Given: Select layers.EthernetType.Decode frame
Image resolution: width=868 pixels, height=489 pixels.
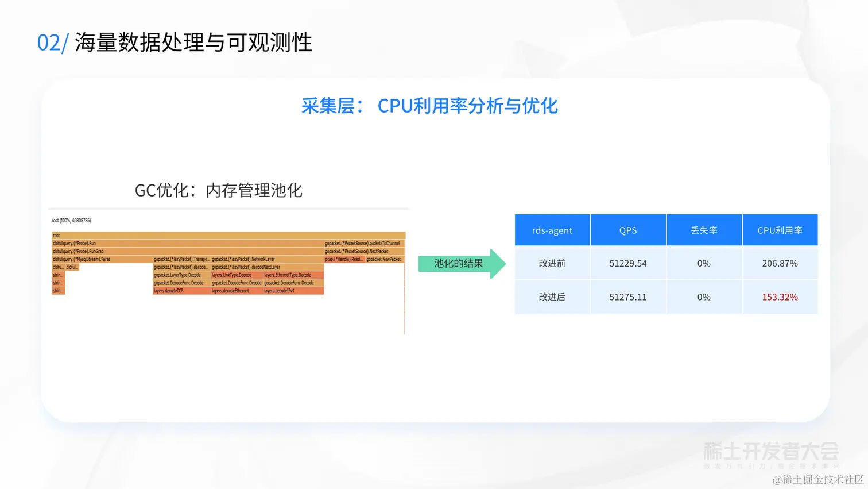Looking at the screenshot, I should coord(294,275).
